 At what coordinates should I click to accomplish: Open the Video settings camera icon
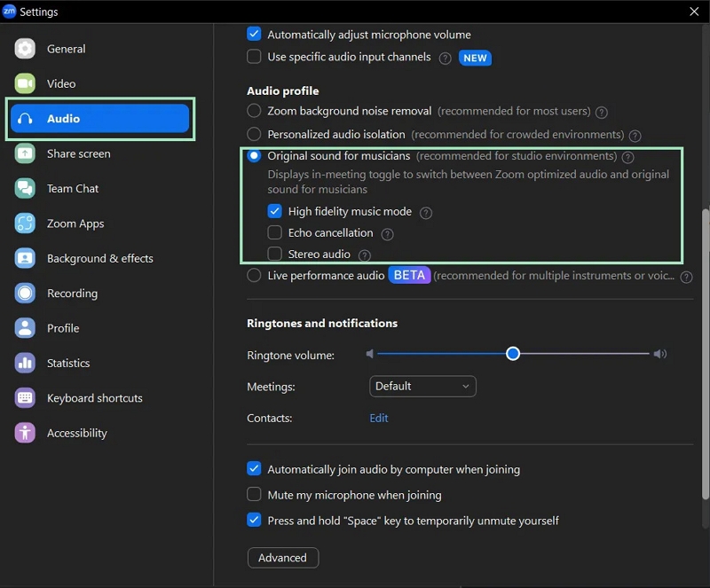(25, 83)
